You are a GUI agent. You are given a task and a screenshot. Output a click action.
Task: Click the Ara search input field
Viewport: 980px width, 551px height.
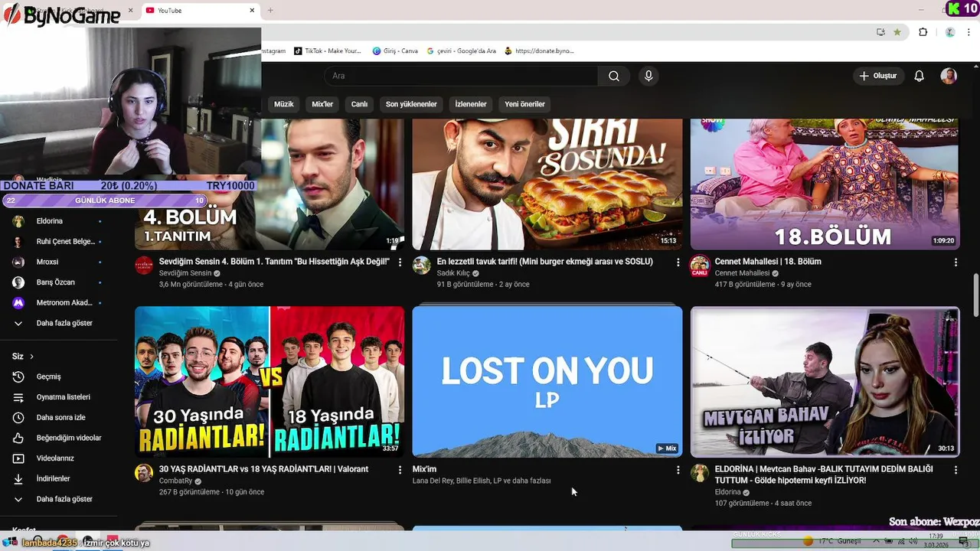click(461, 76)
